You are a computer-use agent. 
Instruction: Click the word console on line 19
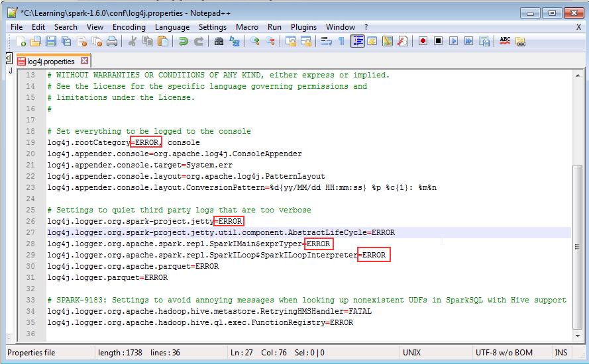tap(184, 142)
